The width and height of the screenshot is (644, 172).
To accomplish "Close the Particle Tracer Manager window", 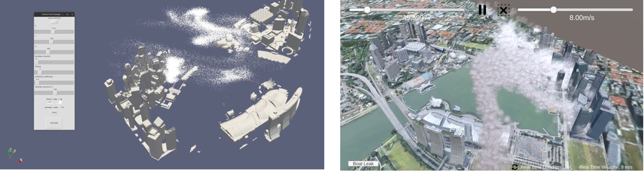I will 72,15.
